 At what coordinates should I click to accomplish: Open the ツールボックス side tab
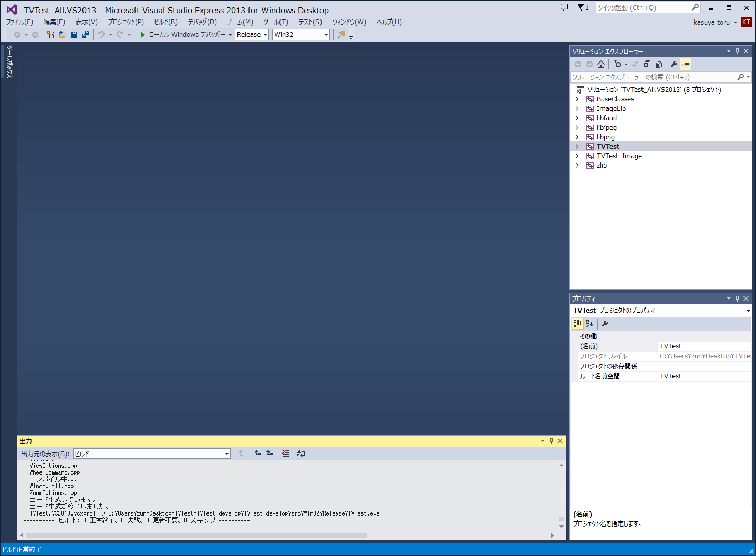(x=9, y=62)
